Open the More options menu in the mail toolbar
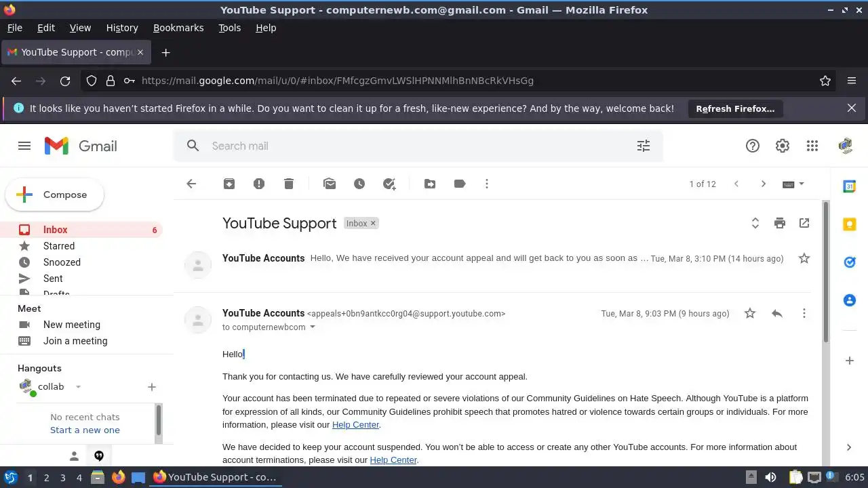 click(487, 184)
